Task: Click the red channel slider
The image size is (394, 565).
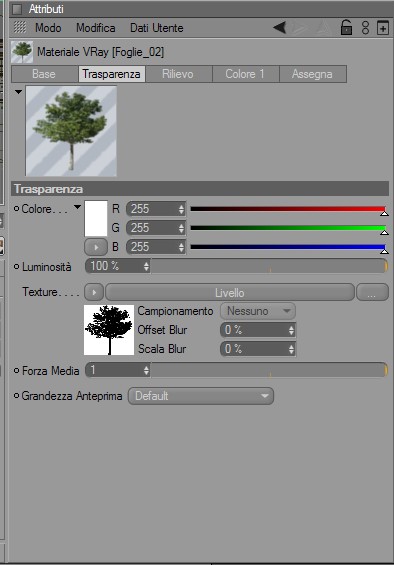Action: point(288,209)
